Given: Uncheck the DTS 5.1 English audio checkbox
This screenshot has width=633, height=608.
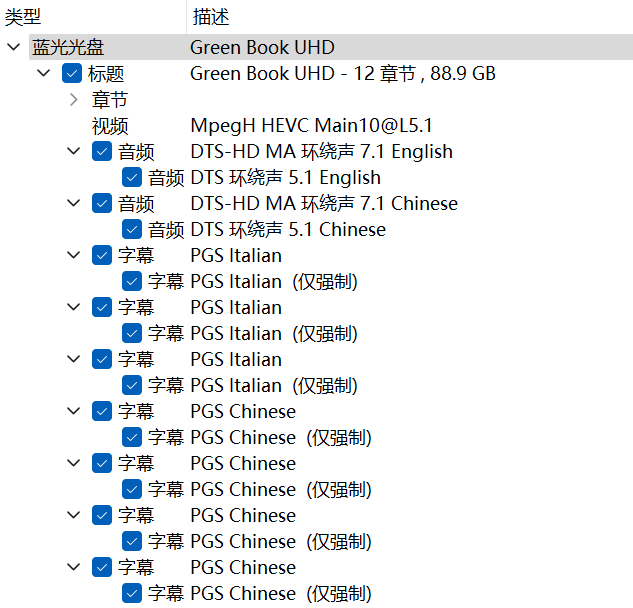Looking at the screenshot, I should tap(132, 177).
